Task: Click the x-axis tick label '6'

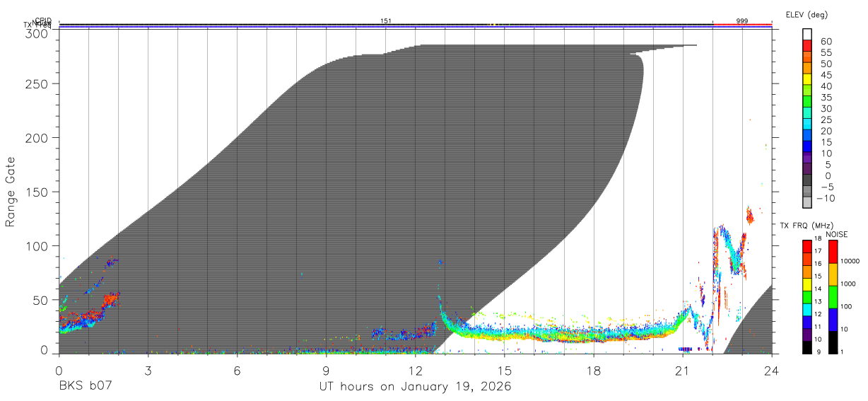Action: [x=237, y=370]
